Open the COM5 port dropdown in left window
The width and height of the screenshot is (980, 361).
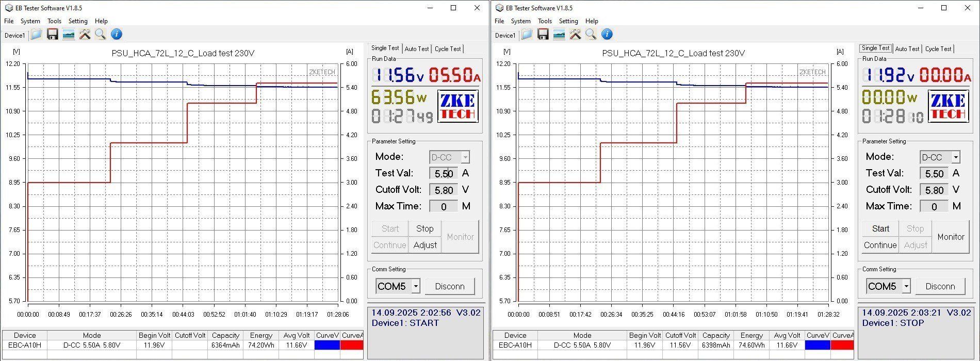(416, 286)
